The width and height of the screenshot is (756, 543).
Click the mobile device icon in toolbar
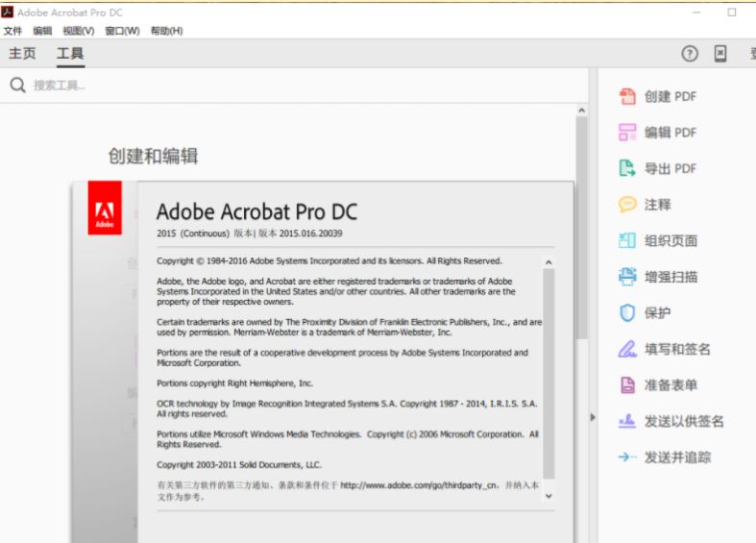tap(720, 54)
